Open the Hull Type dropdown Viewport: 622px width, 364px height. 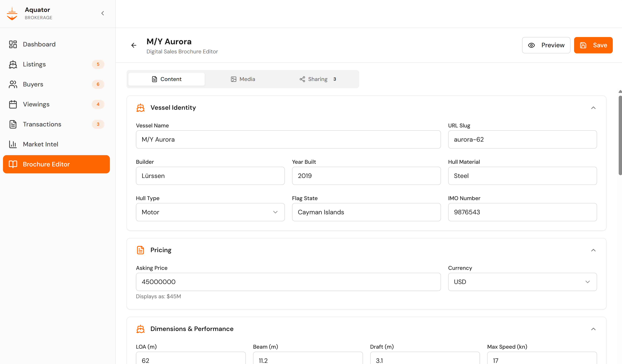click(210, 212)
